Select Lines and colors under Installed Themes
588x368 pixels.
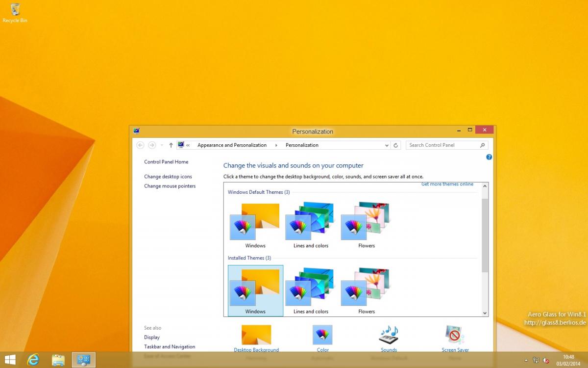[311, 290]
